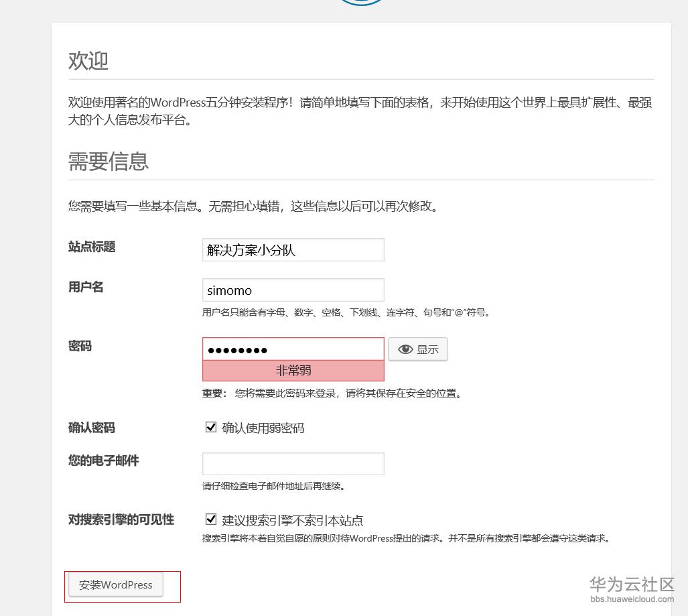Click the WordPress logo at the top

(361, 2)
